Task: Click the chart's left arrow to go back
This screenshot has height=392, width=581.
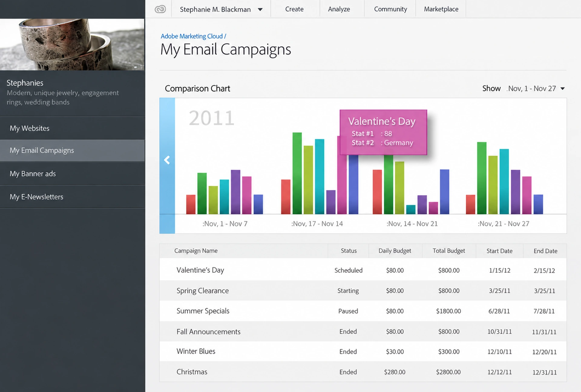Action: coord(167,160)
